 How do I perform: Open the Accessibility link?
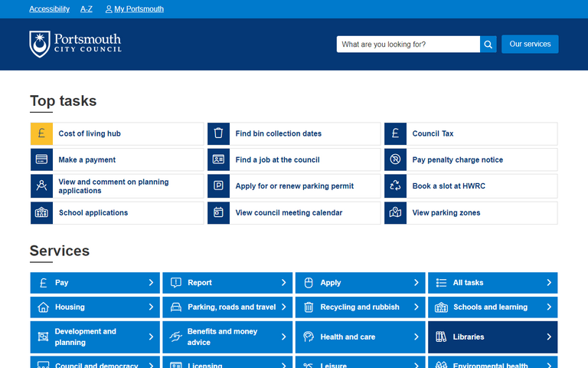(x=49, y=9)
